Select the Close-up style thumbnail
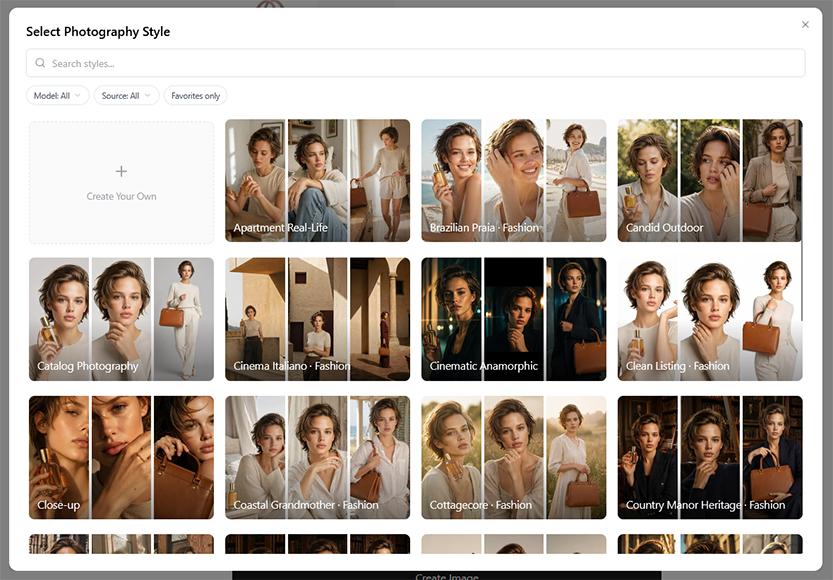The image size is (833, 580). [x=121, y=457]
